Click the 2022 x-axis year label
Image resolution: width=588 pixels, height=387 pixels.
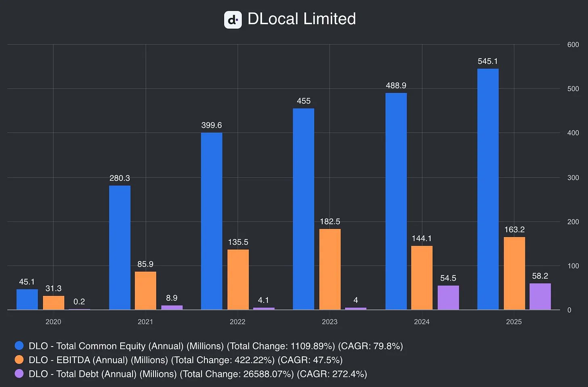tap(237, 322)
